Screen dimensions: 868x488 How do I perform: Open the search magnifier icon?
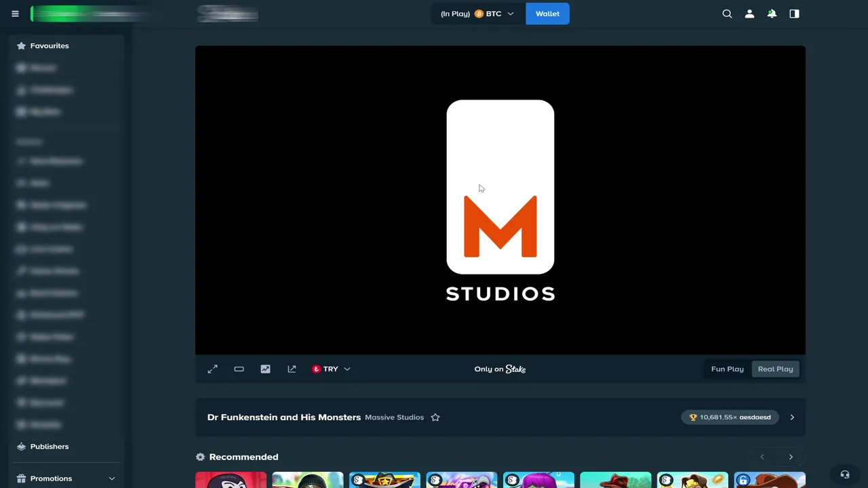tap(727, 14)
